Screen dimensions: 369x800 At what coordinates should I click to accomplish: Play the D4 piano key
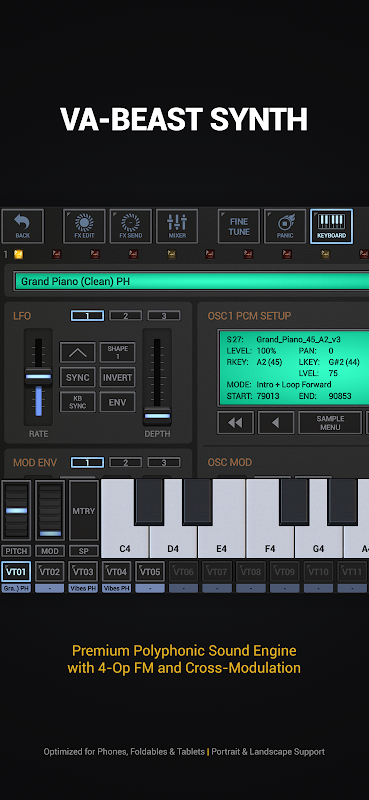pyautogui.click(x=173, y=542)
